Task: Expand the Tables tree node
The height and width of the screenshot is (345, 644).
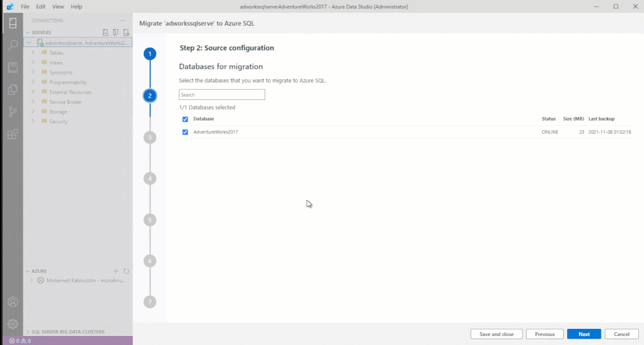Action: coord(34,52)
